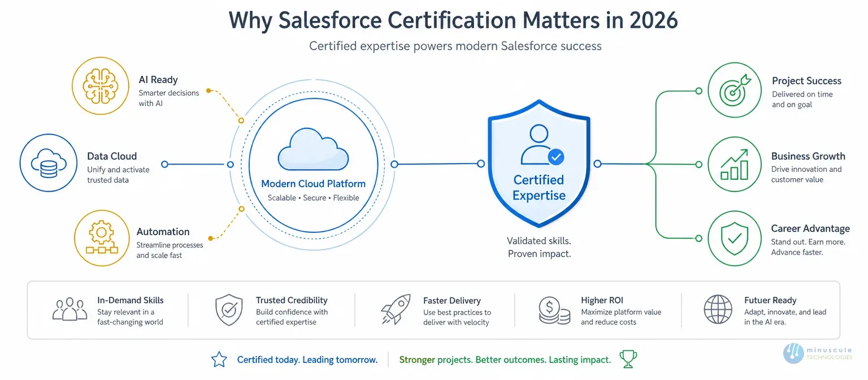Click the Project Success heading
The height and width of the screenshot is (380, 868).
806,81
